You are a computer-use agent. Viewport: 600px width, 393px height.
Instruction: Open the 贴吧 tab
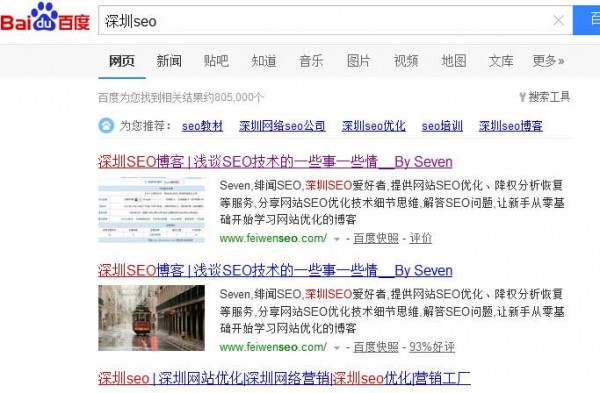click(216, 61)
